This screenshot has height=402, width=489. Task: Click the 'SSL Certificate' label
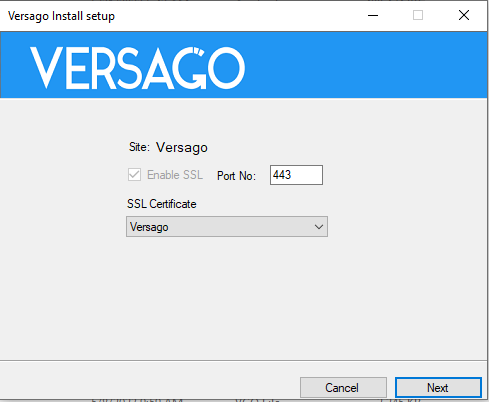coord(162,204)
